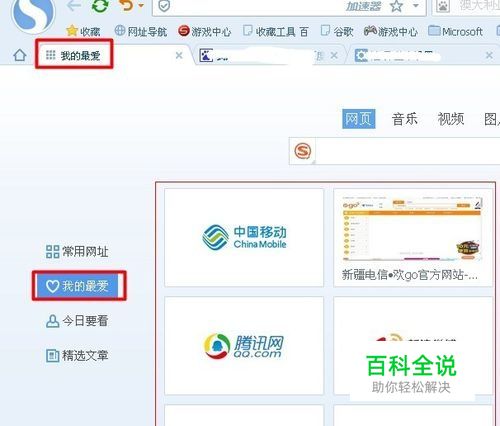Viewport: 500px width, 426px height.
Task: Click the orange undo restore-tab icon
Action: (x=127, y=5)
